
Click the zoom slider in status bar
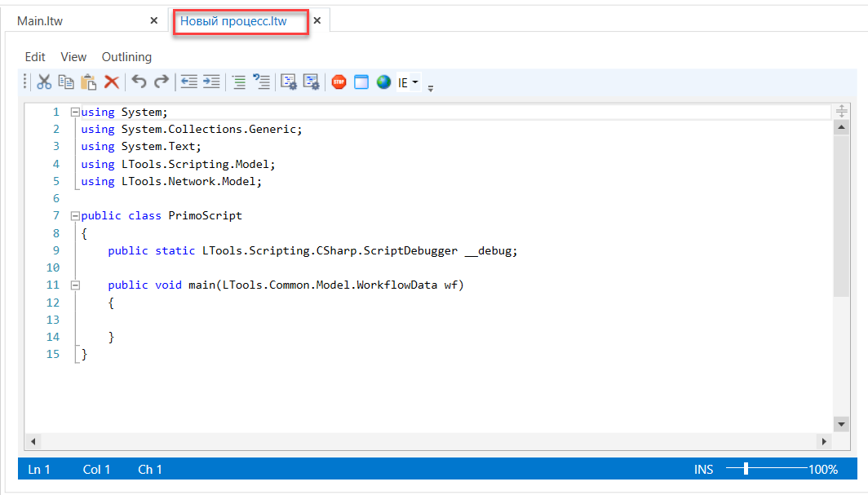coord(746,469)
